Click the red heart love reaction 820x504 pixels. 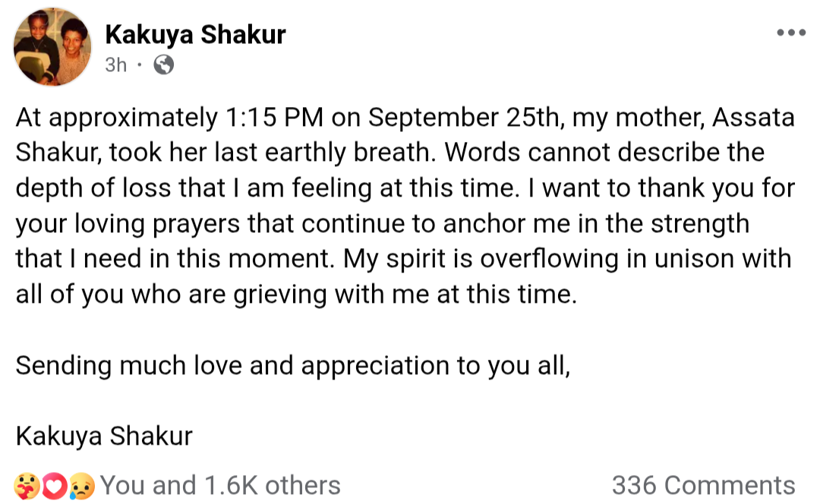tap(54, 485)
